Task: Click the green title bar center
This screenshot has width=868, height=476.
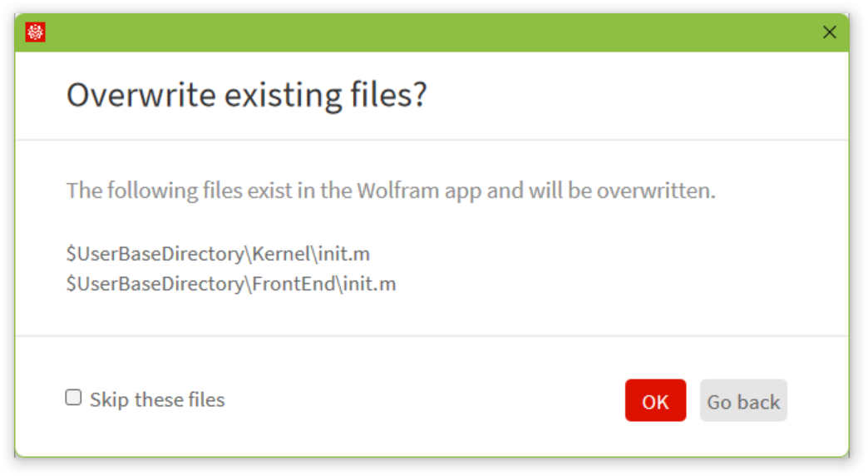Action: point(432,32)
